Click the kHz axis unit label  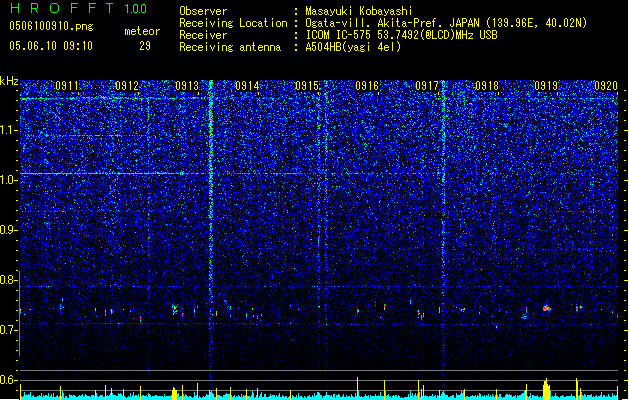[9, 81]
